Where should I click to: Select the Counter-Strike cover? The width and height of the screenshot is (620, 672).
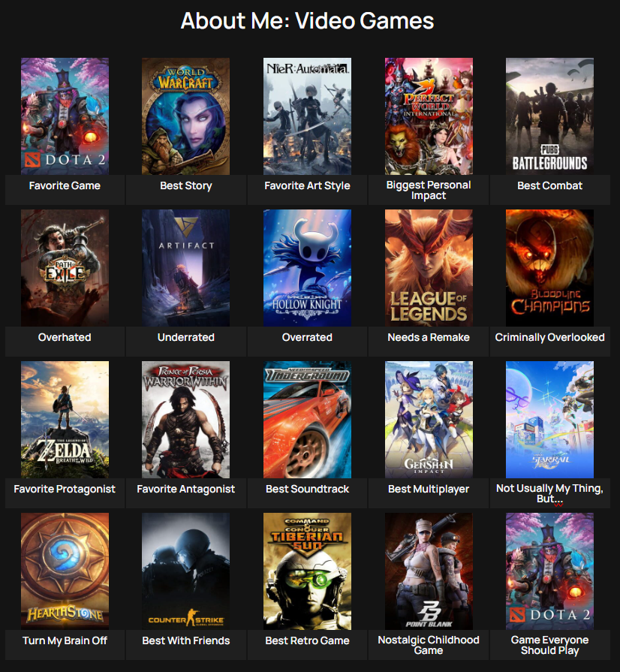[185, 571]
